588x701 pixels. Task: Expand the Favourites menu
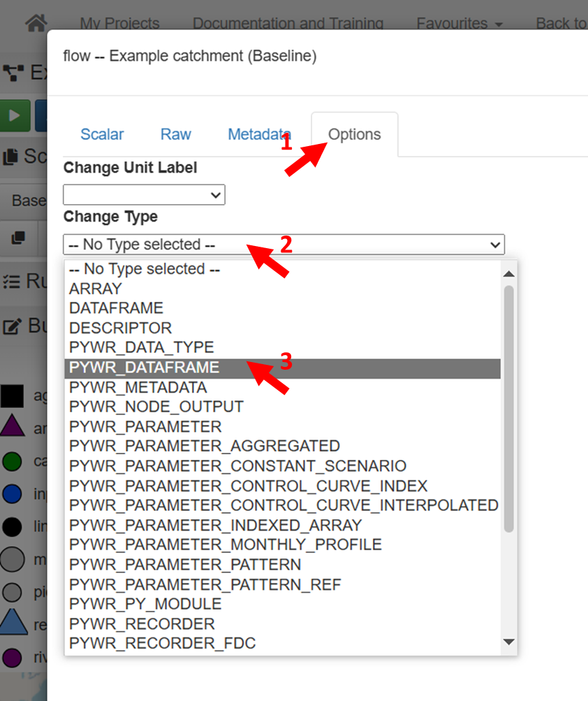(460, 23)
